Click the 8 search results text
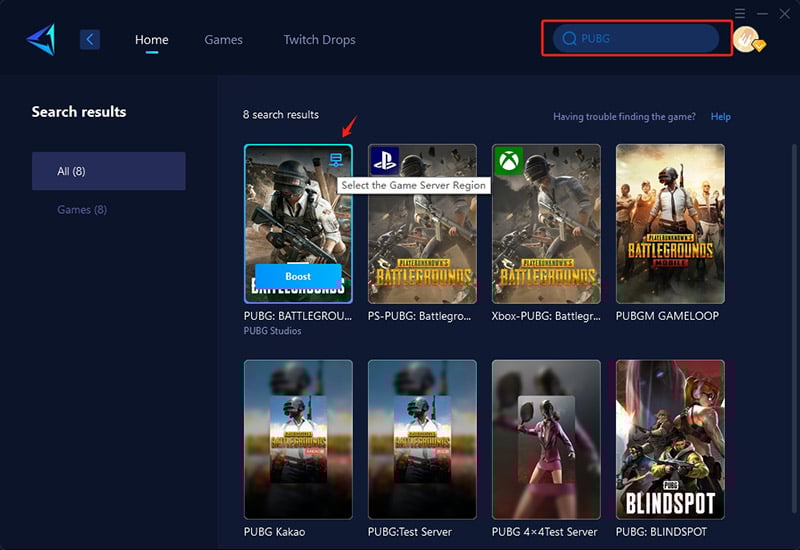800x550 pixels. (281, 115)
